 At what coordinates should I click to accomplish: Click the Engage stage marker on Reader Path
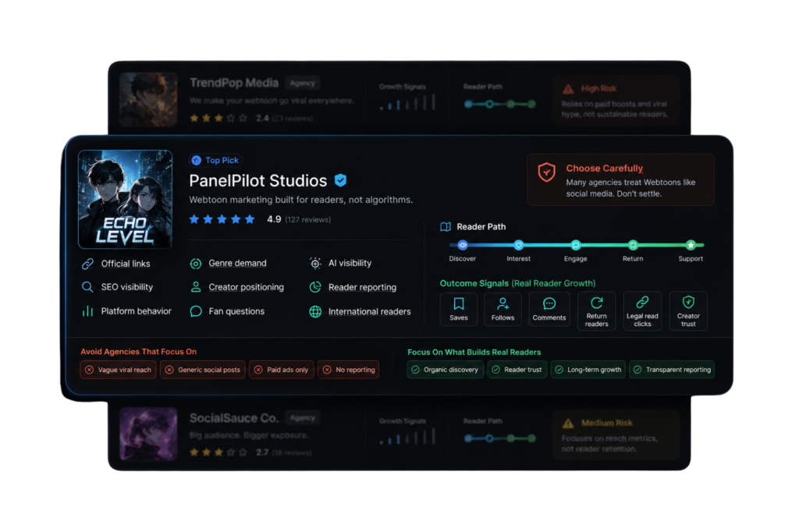tap(575, 245)
